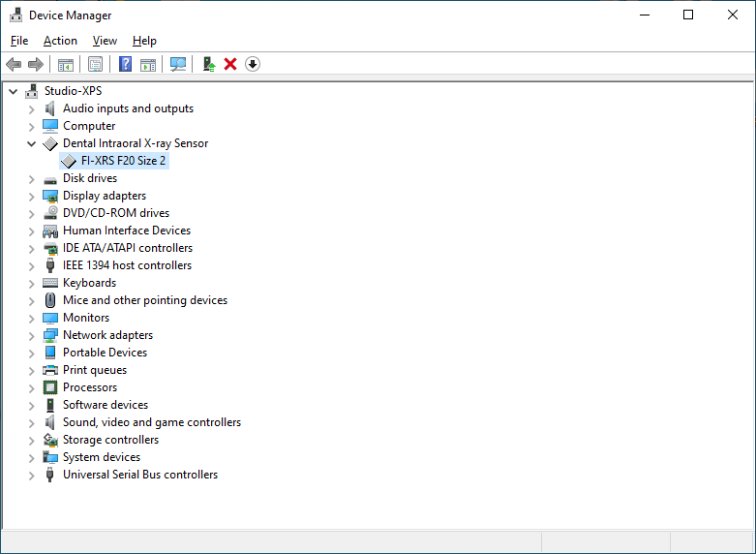
Task: Click the red X Uninstall device icon
Action: coord(230,64)
